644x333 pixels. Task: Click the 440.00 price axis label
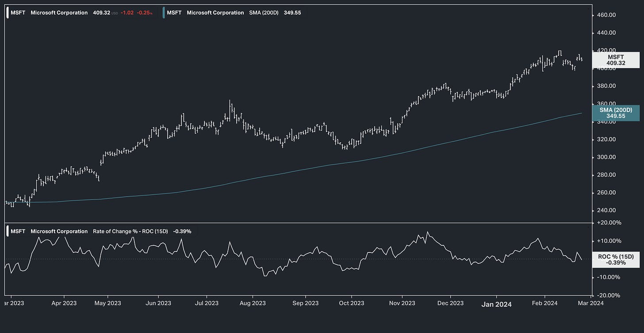click(x=606, y=33)
